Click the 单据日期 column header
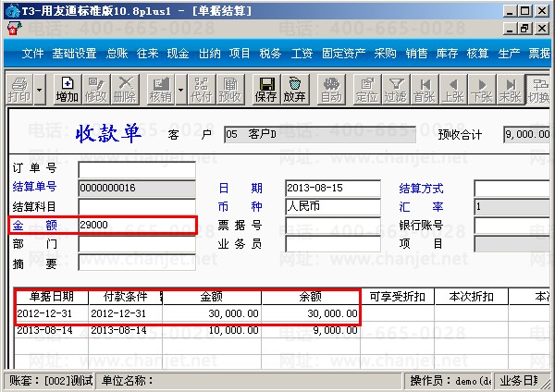 52,297
